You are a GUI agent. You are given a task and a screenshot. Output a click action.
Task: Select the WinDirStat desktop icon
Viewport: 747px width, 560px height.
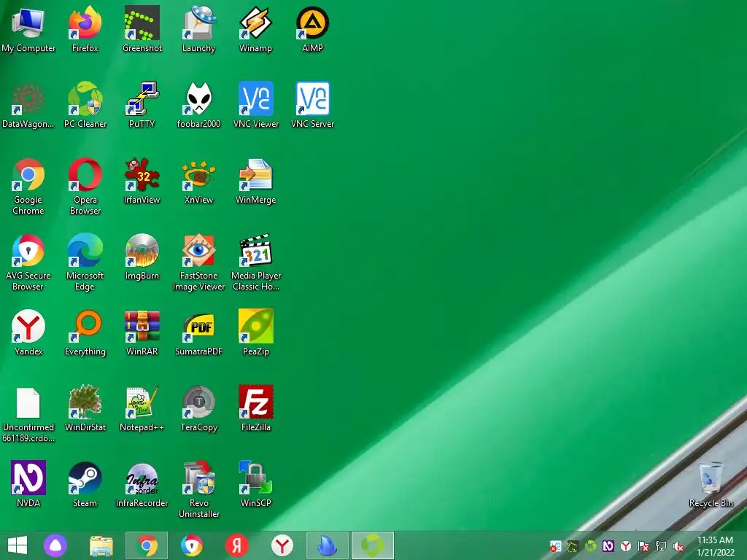85,408
